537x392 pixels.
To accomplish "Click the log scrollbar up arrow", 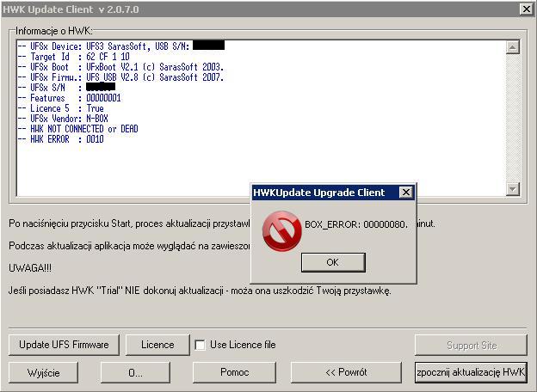I will tap(513, 47).
